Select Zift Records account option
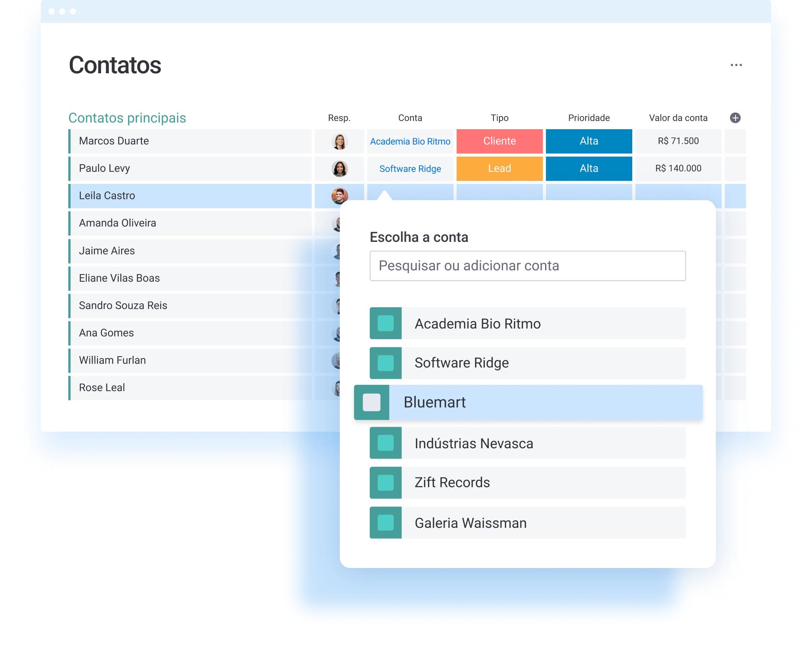This screenshot has width=812, height=646. (528, 483)
